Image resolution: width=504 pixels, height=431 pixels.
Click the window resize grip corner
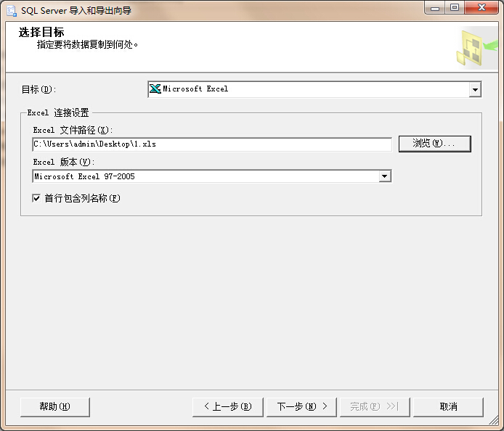point(493,420)
